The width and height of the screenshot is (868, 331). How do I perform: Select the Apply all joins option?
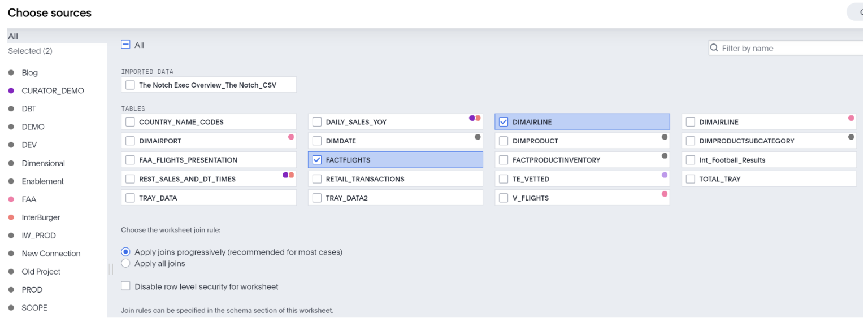point(125,263)
